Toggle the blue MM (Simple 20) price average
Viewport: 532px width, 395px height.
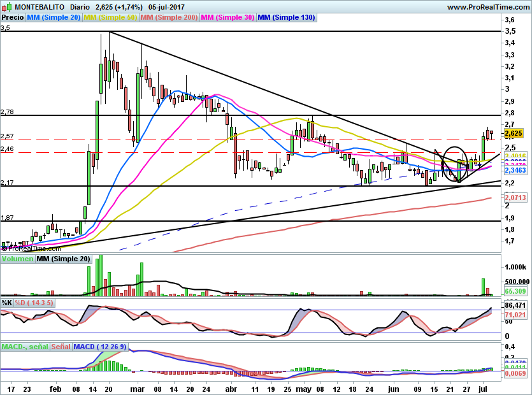point(54,18)
